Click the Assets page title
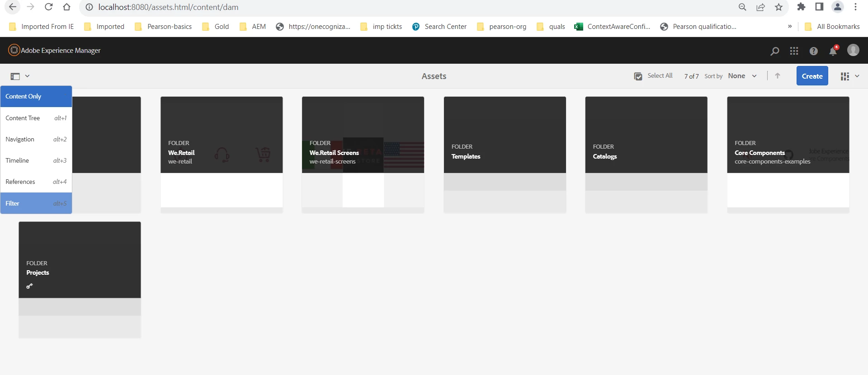 (x=434, y=76)
